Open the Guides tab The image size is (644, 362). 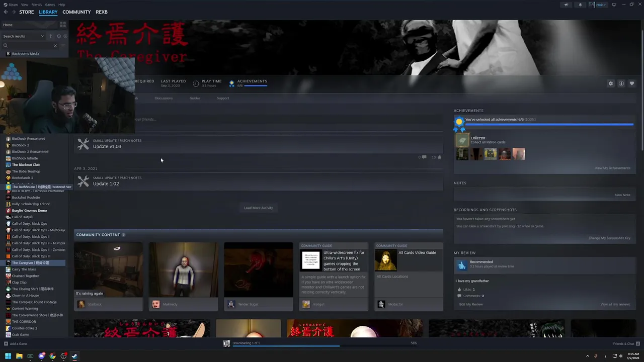195,98
